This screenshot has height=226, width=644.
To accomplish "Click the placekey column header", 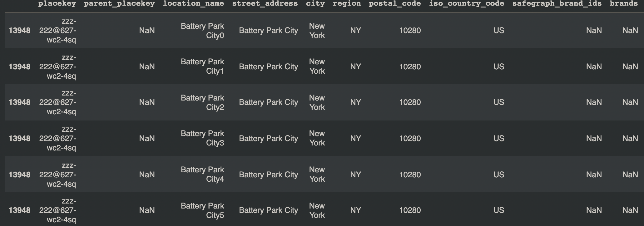I will (57, 4).
